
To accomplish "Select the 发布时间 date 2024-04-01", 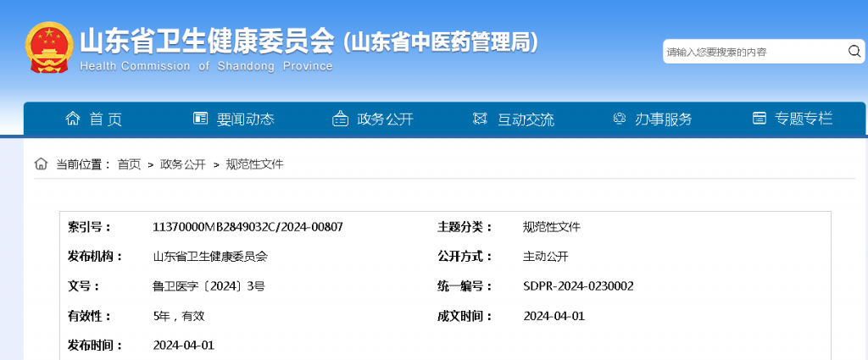I will click(183, 346).
